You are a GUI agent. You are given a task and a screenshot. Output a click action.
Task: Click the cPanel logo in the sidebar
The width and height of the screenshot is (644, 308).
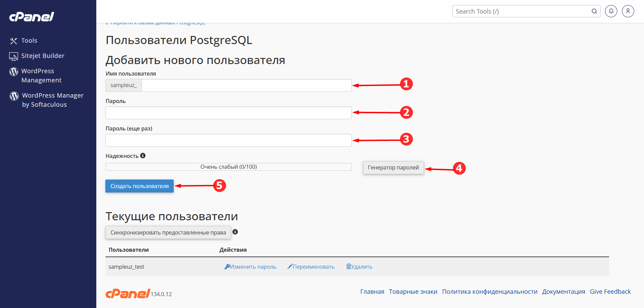(x=32, y=17)
